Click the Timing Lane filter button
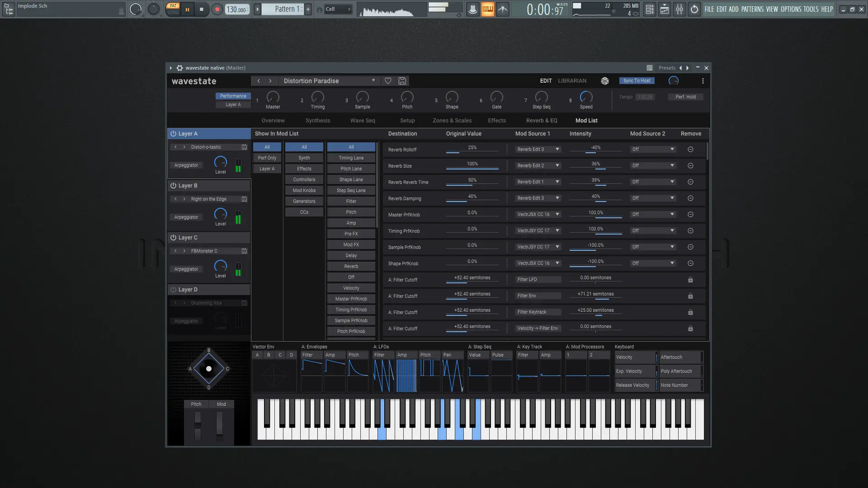The height and width of the screenshot is (488, 868). pyautogui.click(x=351, y=158)
